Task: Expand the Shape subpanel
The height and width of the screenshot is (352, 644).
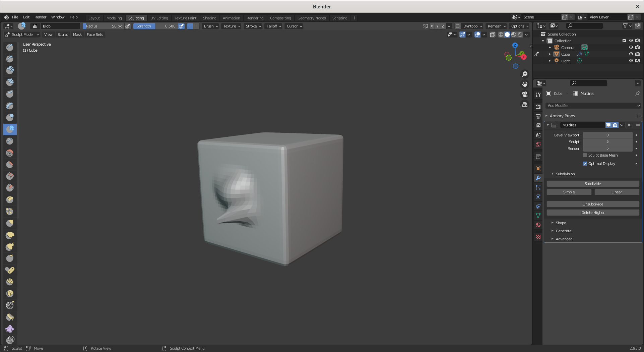Action: (x=561, y=223)
